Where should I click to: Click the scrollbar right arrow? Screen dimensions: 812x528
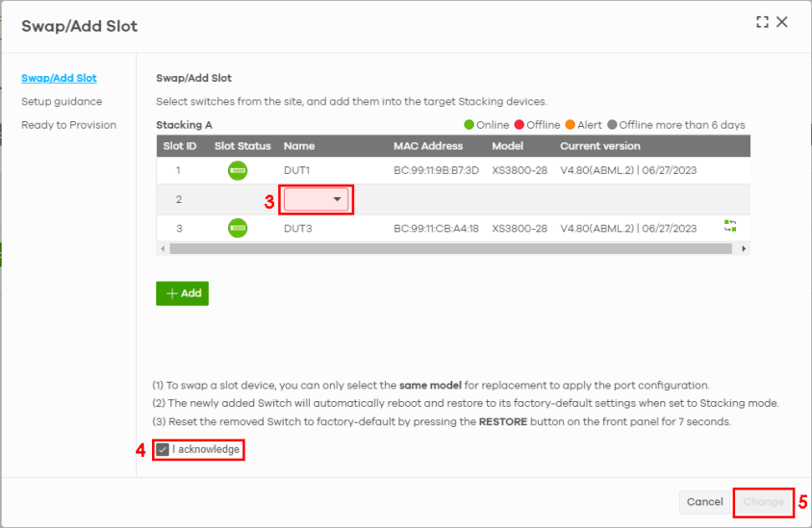744,248
